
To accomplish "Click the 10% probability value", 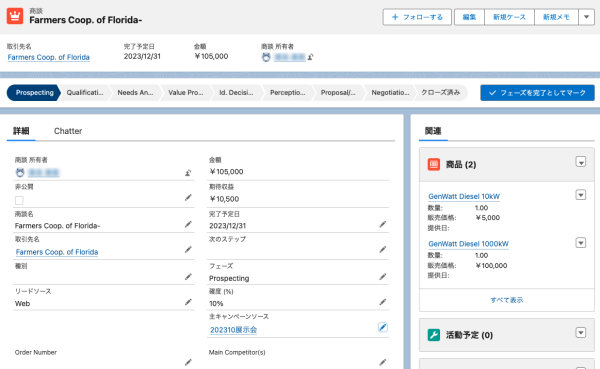I will (x=216, y=304).
